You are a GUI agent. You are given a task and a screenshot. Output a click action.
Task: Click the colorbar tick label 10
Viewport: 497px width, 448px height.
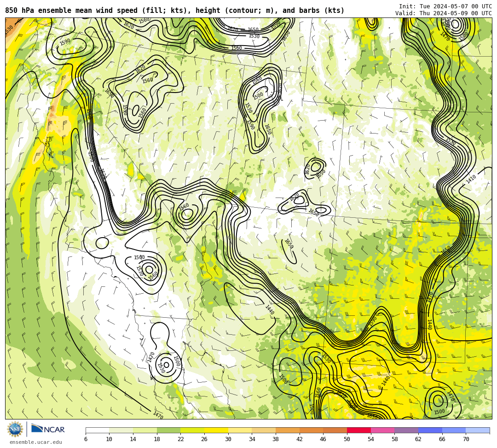click(x=110, y=439)
